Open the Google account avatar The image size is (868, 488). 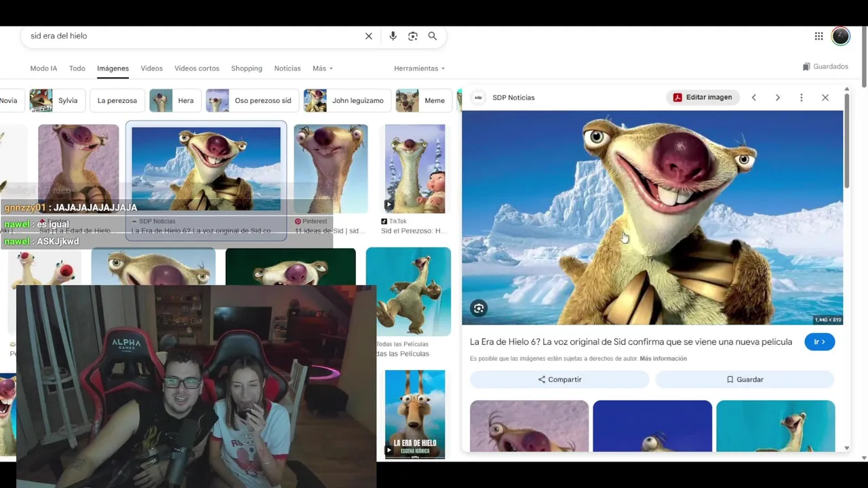(841, 36)
